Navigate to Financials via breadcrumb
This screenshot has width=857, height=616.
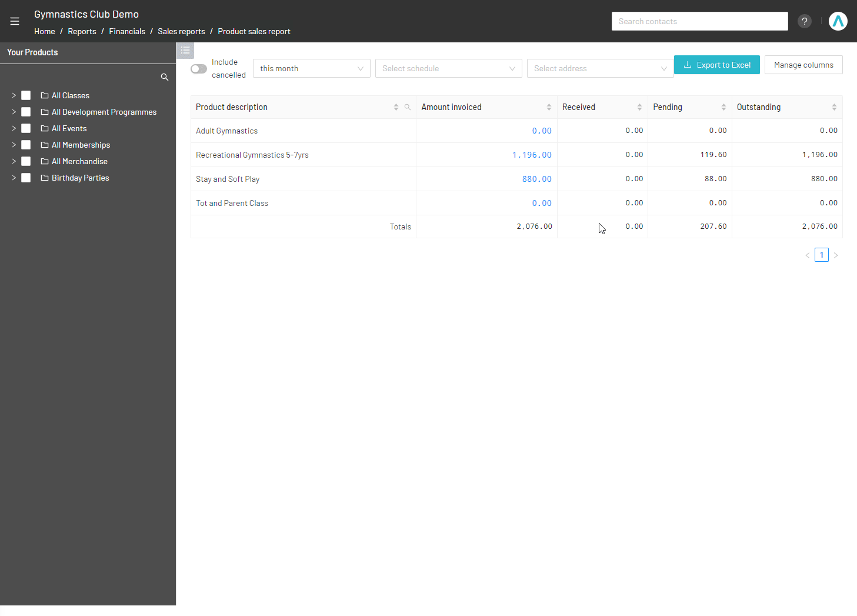127,31
